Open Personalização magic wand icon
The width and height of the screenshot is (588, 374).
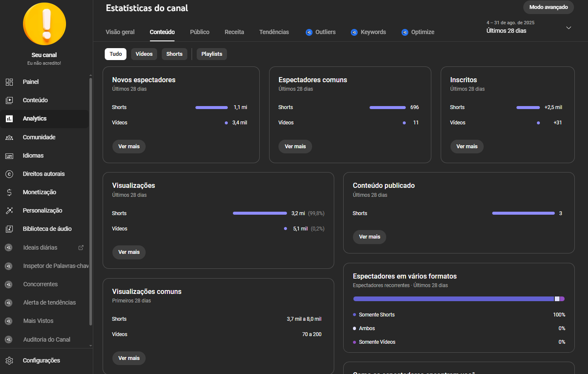pyautogui.click(x=9, y=210)
